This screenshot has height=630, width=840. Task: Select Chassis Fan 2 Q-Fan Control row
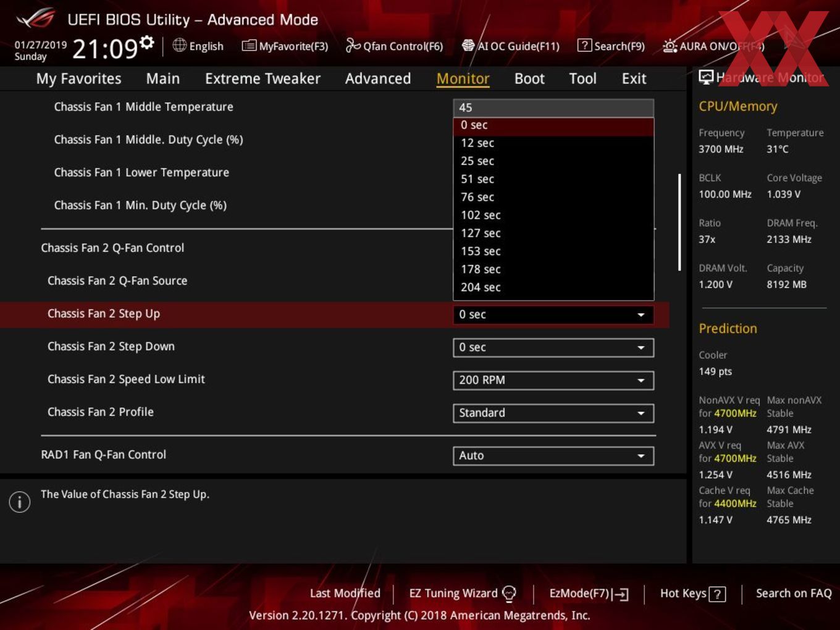(112, 248)
